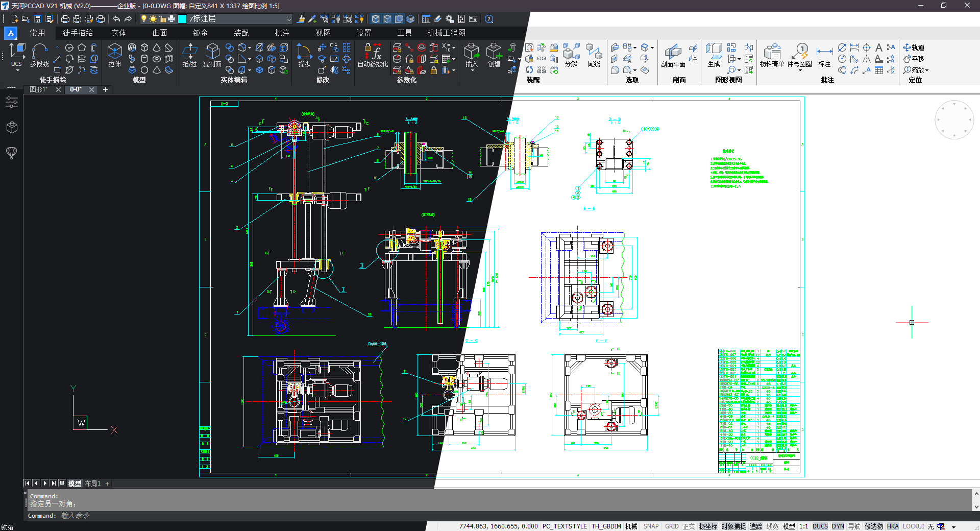
Task: Click the cyan layer color swatch
Action: coord(182,19)
